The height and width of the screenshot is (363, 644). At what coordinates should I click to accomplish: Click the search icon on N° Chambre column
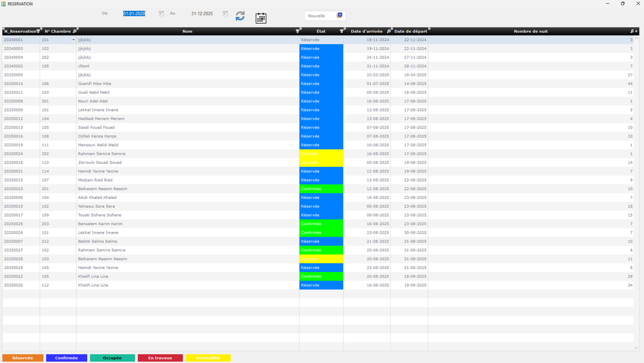coord(74,31)
